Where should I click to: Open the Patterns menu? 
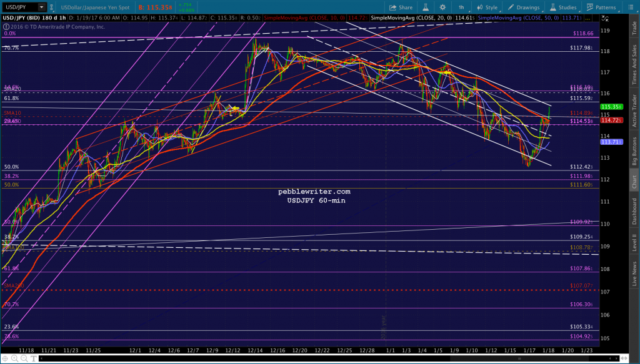coord(601,7)
